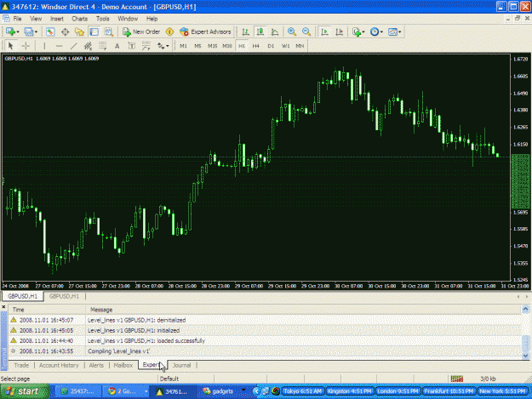Select the trendline drawing tool
Viewport: 532px width, 399px height.
point(73,46)
